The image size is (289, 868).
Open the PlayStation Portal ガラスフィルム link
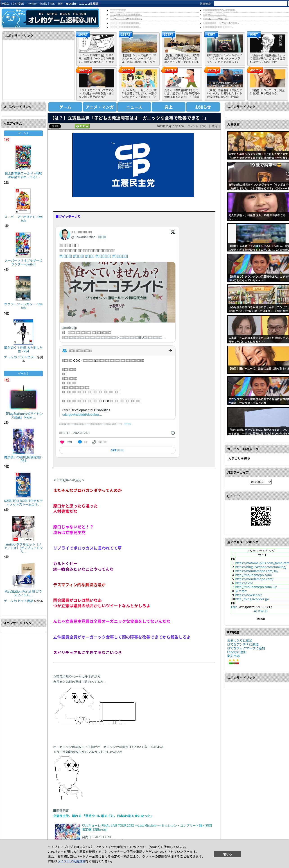click(23, 593)
